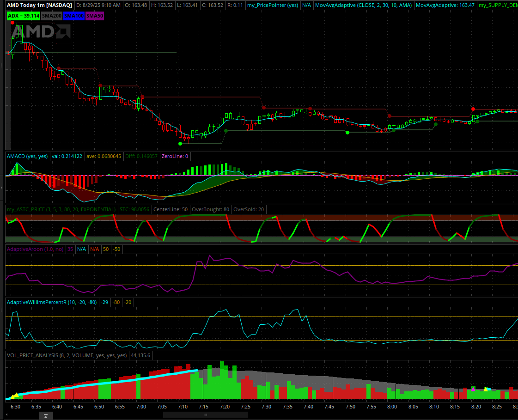Click the left sidebar expand arrow
Viewport: 518px width, 420px height.
pyautogui.click(x=2, y=188)
